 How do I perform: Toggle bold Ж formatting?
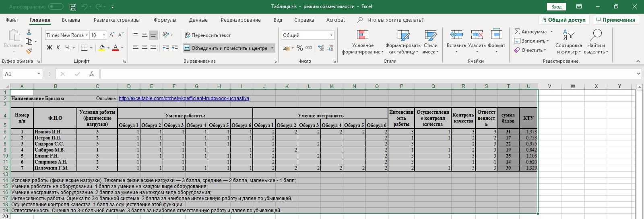pos(50,48)
